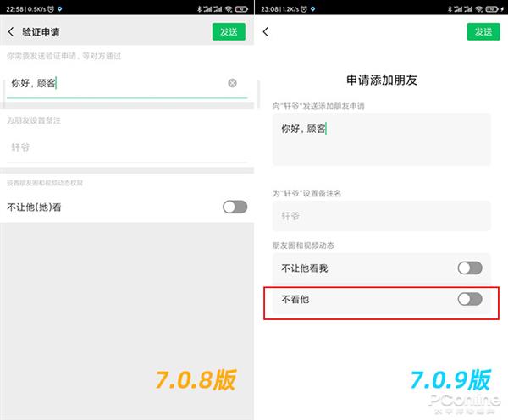This screenshot has height=420, width=508.
Task: Tap the 验证申请 title text
Action: [x=41, y=32]
